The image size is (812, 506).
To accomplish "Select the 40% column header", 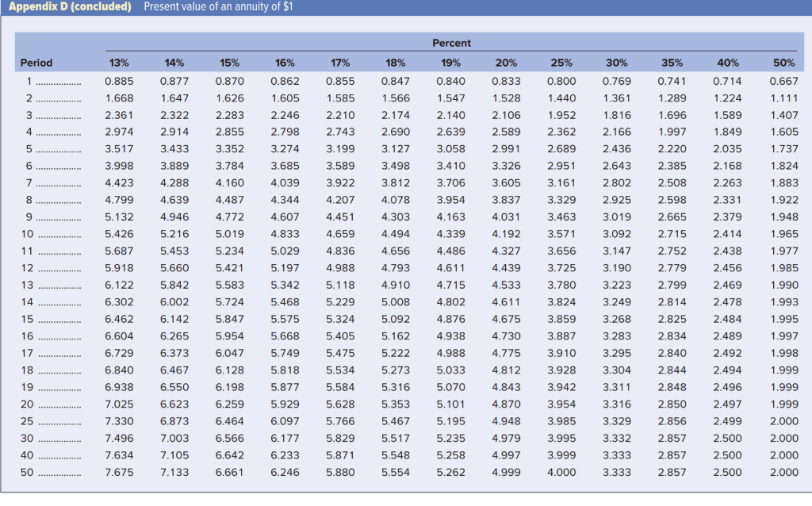I will (728, 63).
